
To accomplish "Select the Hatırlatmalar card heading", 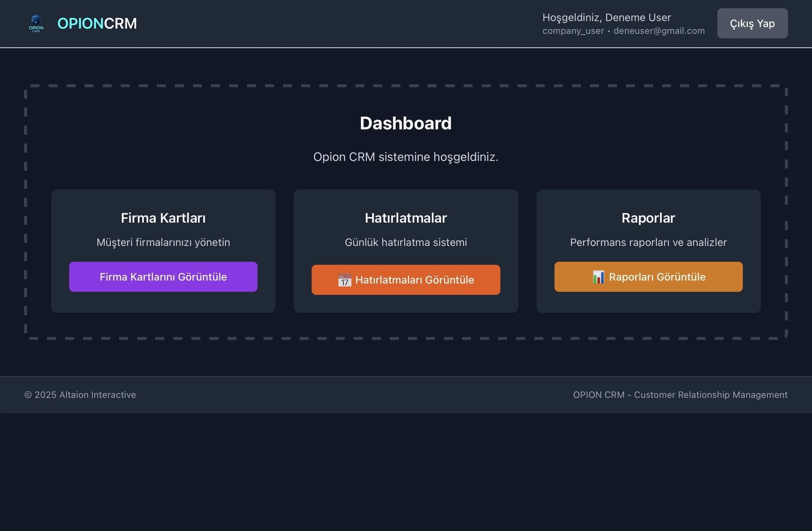I will [x=406, y=218].
